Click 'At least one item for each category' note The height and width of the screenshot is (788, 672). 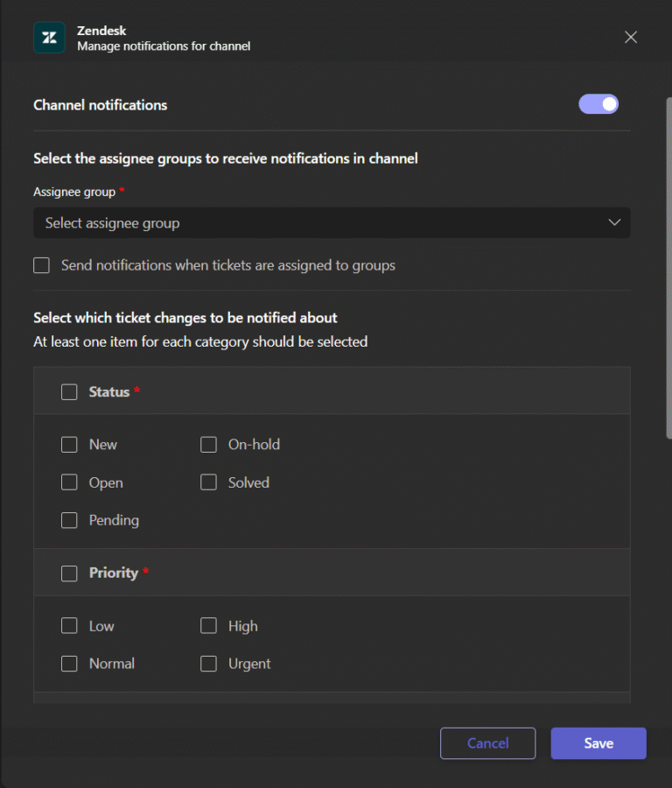[200, 341]
